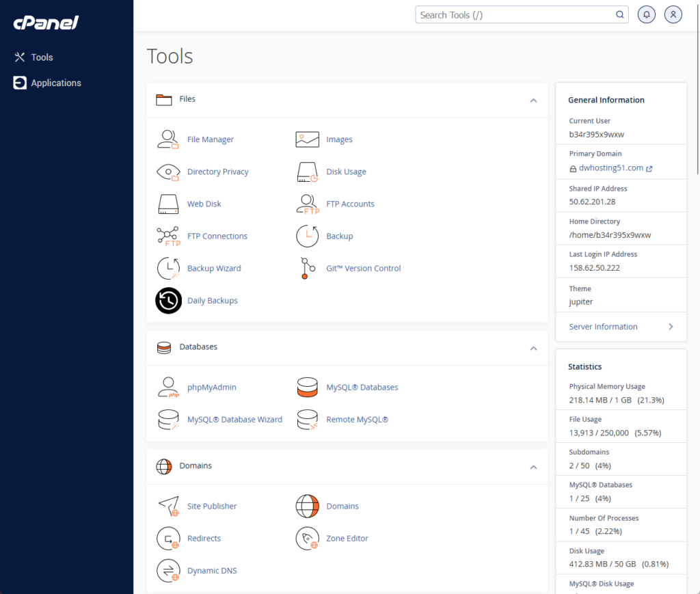Expand Server Information arrow
The width and height of the screenshot is (700, 594).
pyautogui.click(x=671, y=327)
